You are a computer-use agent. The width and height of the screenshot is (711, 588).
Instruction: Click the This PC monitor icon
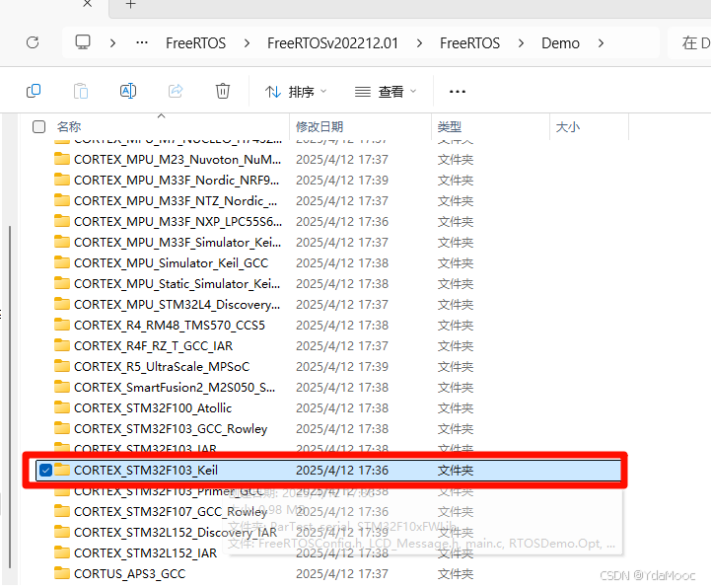point(83,42)
